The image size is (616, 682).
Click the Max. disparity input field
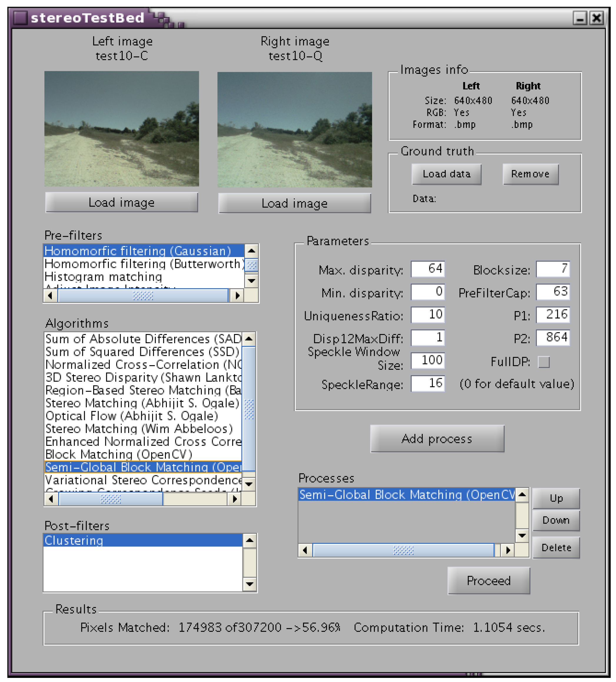click(x=427, y=269)
